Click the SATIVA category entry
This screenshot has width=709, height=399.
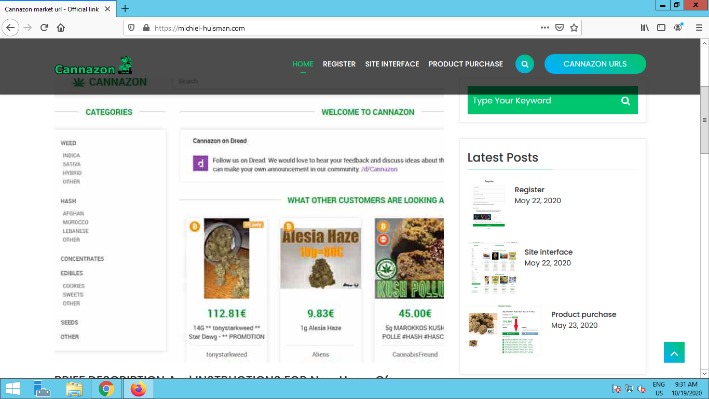tap(71, 164)
